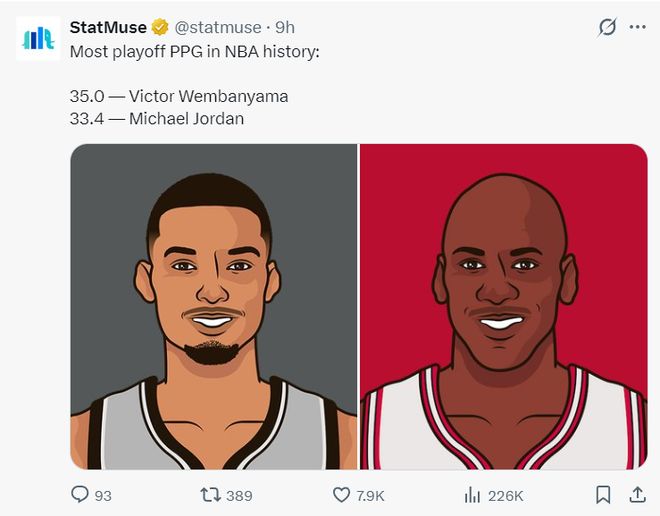Bookmark this StatMuse tweet
This screenshot has height=516, width=660.
coord(603,495)
